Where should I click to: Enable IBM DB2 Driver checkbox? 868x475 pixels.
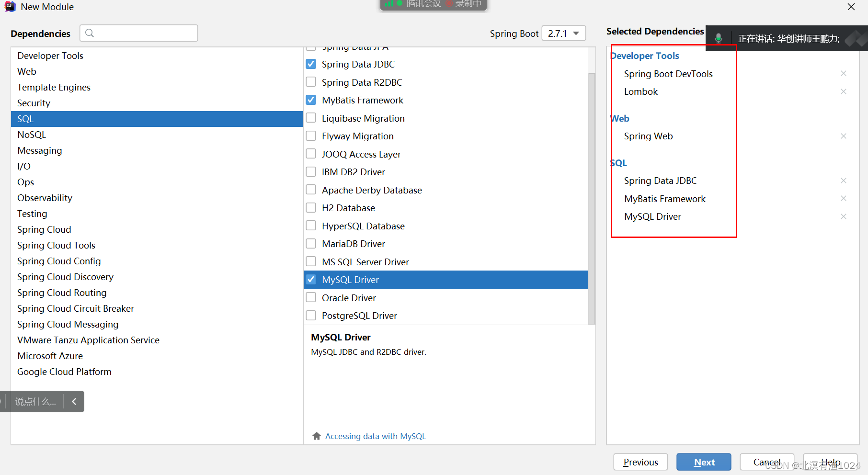pos(311,172)
